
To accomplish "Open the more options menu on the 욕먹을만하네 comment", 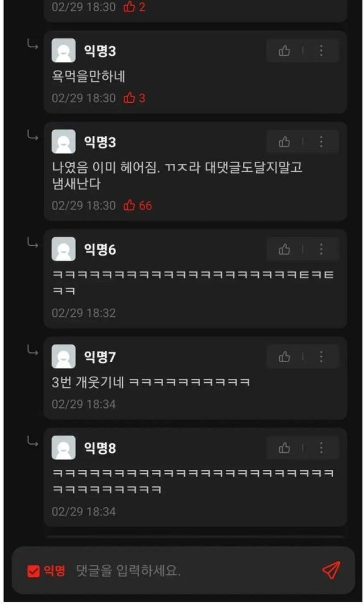I will [321, 51].
